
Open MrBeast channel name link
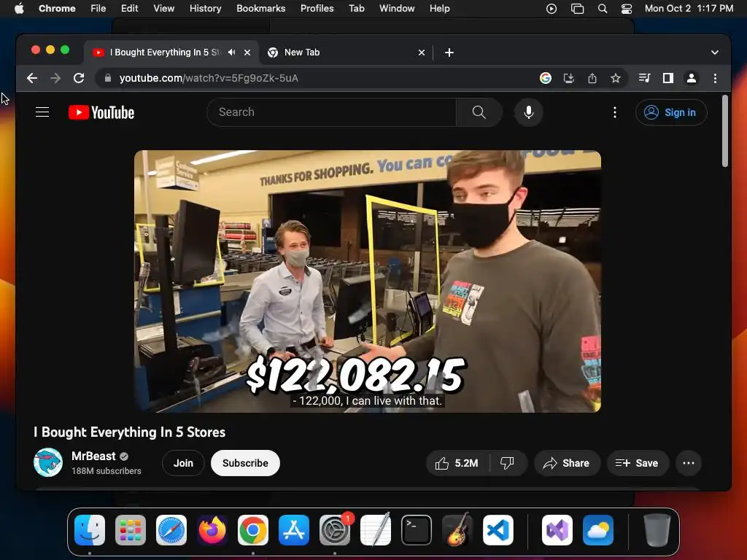(x=94, y=456)
